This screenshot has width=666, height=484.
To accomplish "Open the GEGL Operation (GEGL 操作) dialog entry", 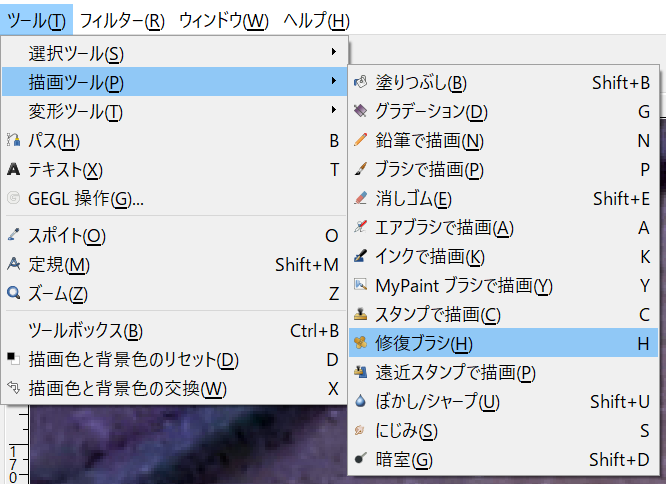I will click(86, 198).
